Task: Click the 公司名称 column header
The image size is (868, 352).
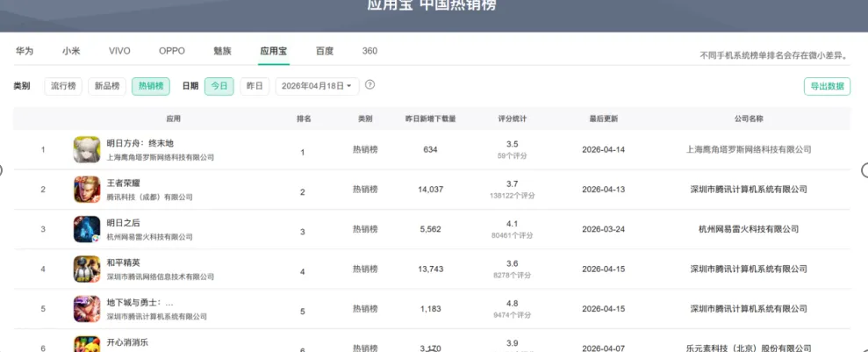Action: [x=749, y=119]
